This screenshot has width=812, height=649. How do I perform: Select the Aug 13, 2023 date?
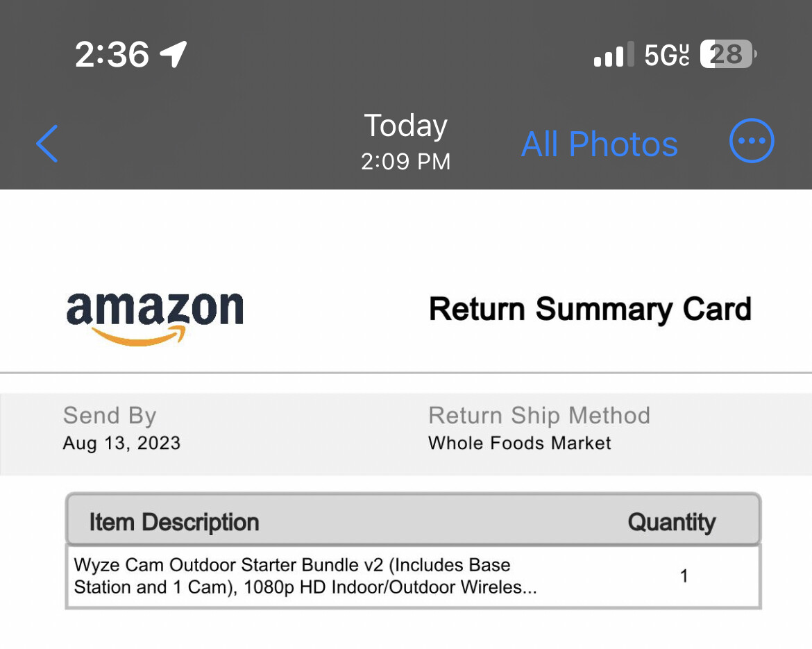tap(121, 443)
